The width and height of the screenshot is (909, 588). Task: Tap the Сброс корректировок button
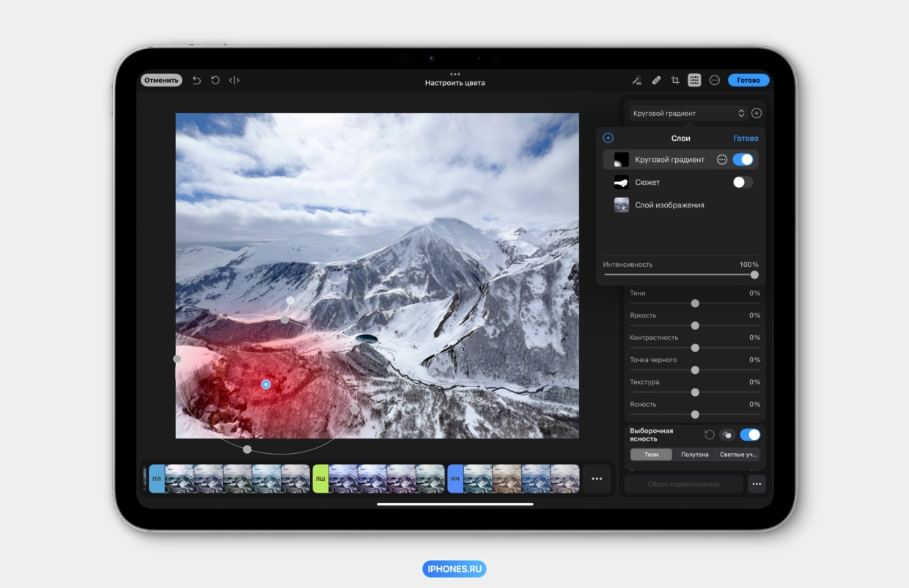[x=683, y=484]
